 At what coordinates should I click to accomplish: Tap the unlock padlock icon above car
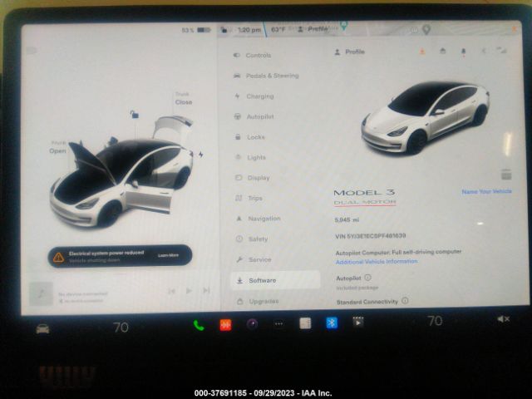point(135,115)
